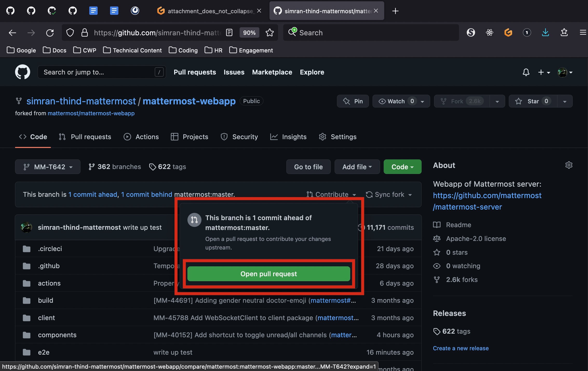588x371 pixels.
Task: Open the About settings gear icon
Action: tap(569, 165)
